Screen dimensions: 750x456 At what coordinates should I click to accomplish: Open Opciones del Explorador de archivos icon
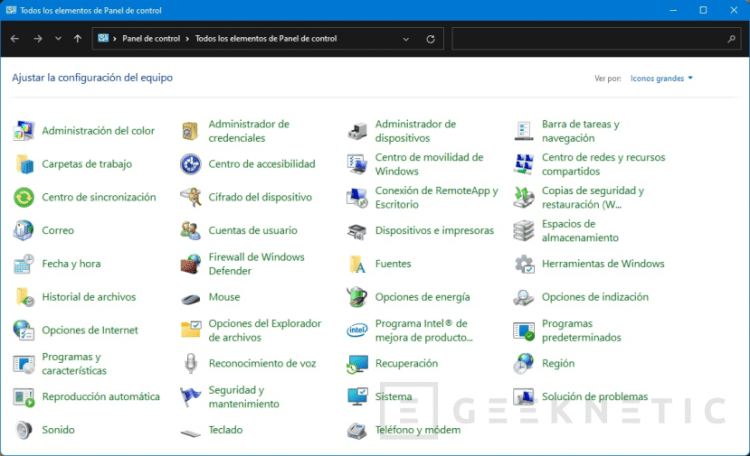190,329
